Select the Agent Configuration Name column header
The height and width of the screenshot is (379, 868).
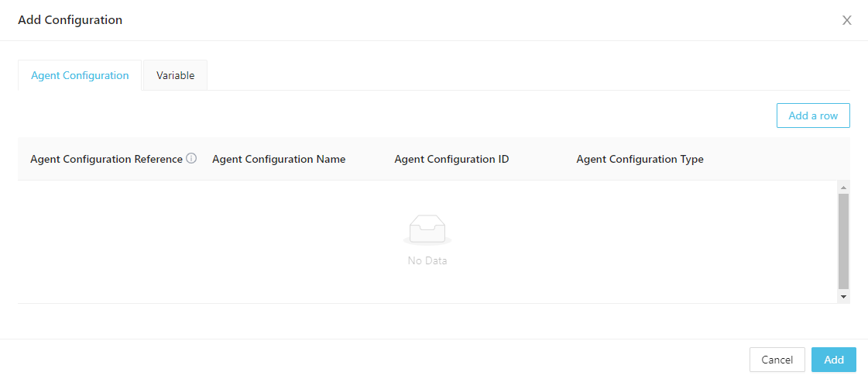(279, 160)
